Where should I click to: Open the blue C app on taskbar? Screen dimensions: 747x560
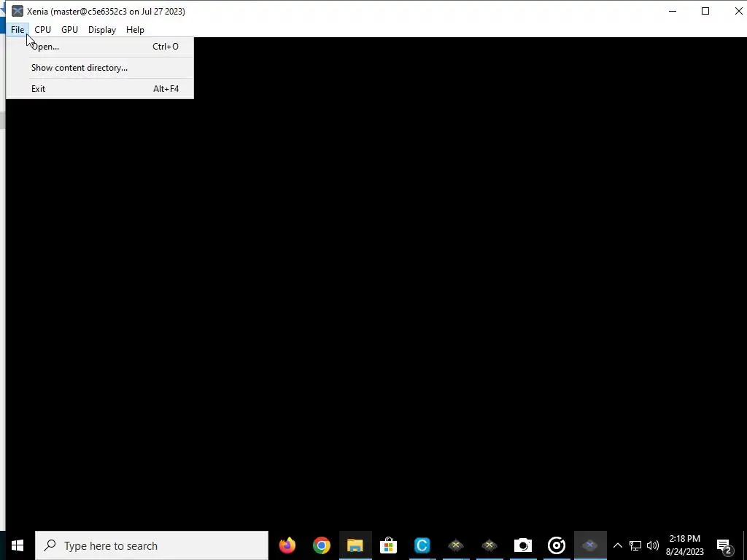coord(422,545)
